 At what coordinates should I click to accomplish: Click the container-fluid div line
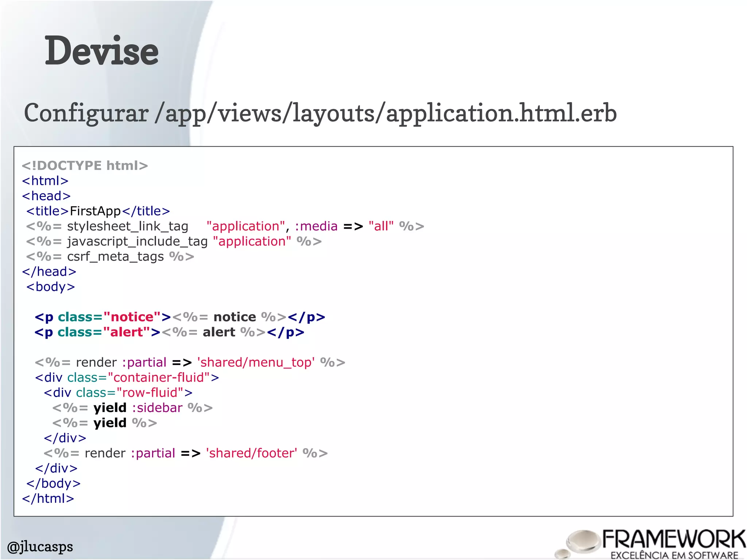[127, 377]
